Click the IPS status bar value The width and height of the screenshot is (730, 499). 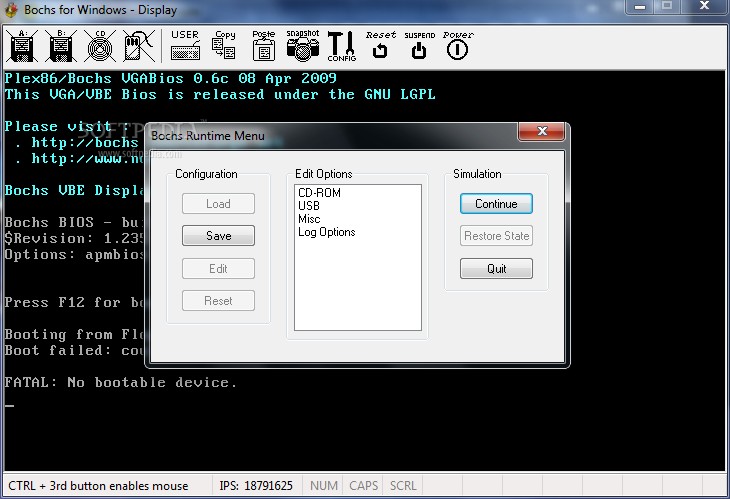point(256,486)
